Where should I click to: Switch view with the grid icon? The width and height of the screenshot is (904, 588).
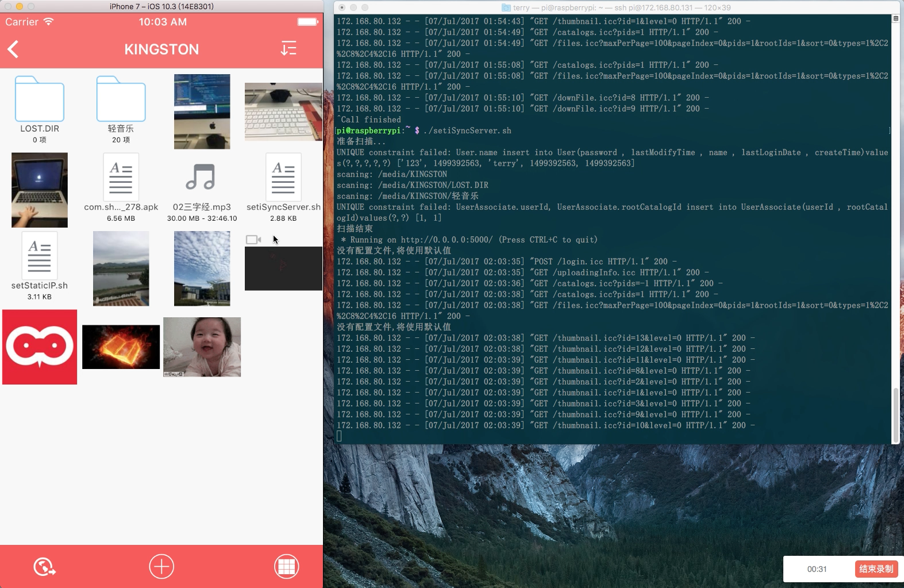tap(287, 566)
